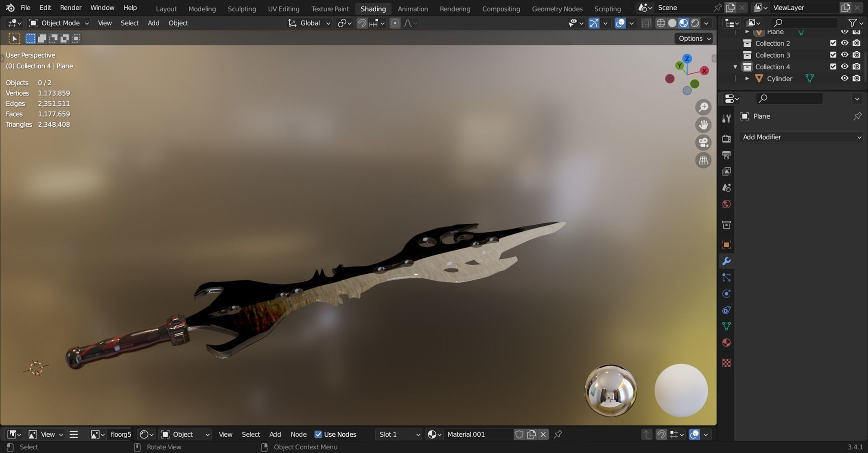Open the overlays options dropdown
The width and height of the screenshot is (868, 453).
click(632, 23)
